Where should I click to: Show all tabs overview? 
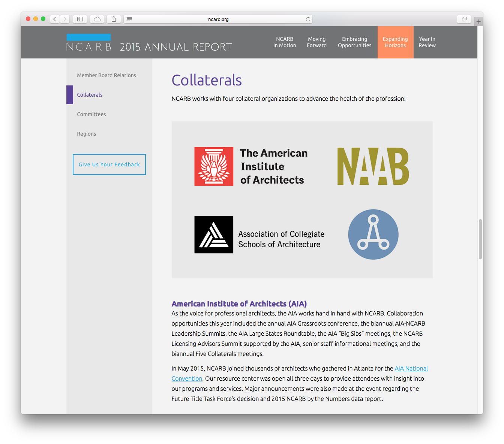pyautogui.click(x=464, y=19)
